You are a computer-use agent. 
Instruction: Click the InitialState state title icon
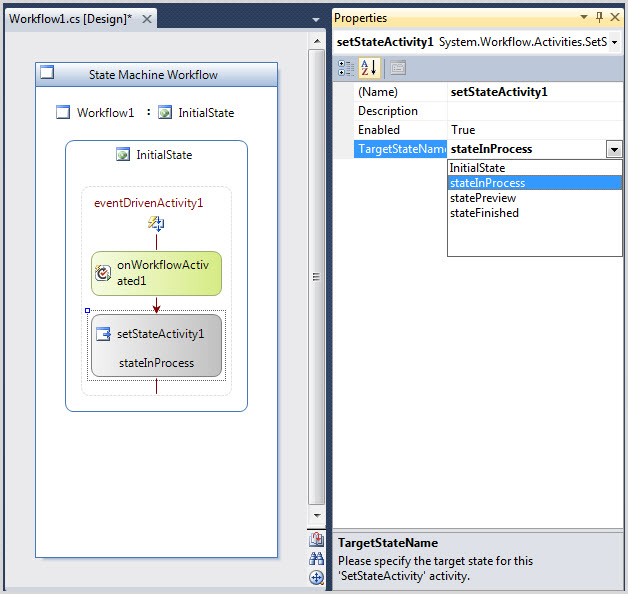pyautogui.click(x=123, y=154)
